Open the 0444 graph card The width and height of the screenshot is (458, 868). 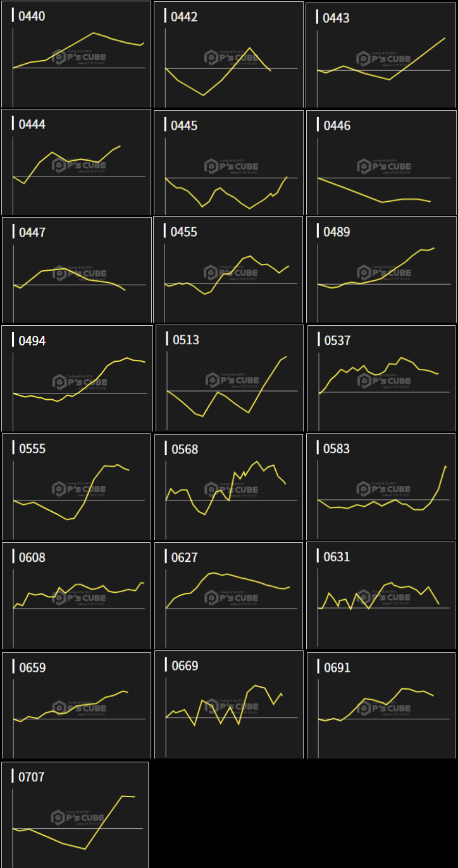tap(77, 163)
